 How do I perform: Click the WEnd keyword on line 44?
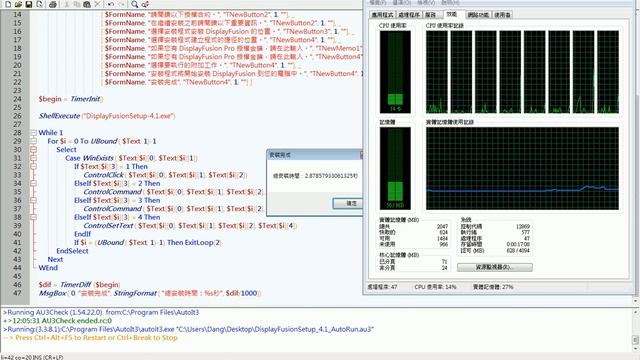(48, 268)
